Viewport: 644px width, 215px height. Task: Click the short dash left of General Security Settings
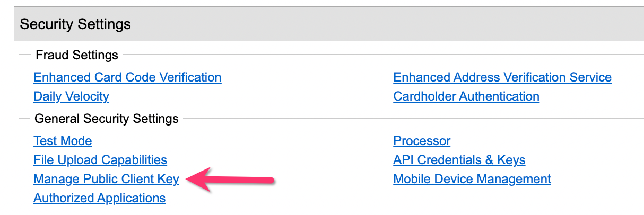[x=24, y=118]
